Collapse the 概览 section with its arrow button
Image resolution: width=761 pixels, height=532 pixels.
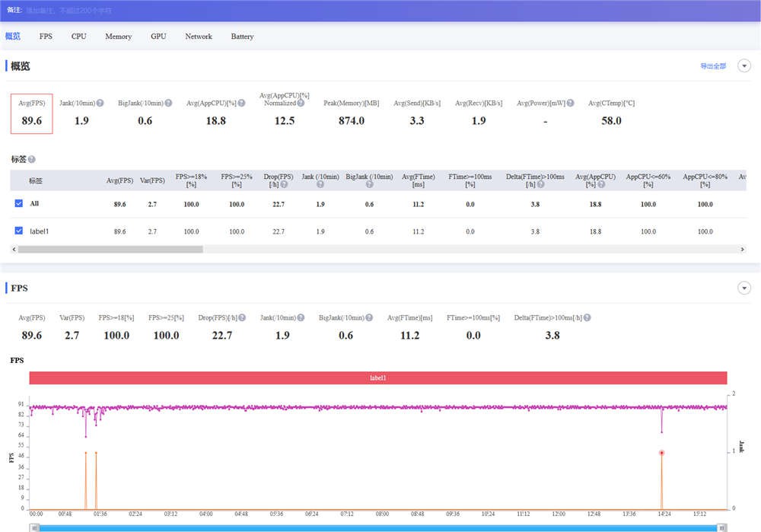click(744, 65)
